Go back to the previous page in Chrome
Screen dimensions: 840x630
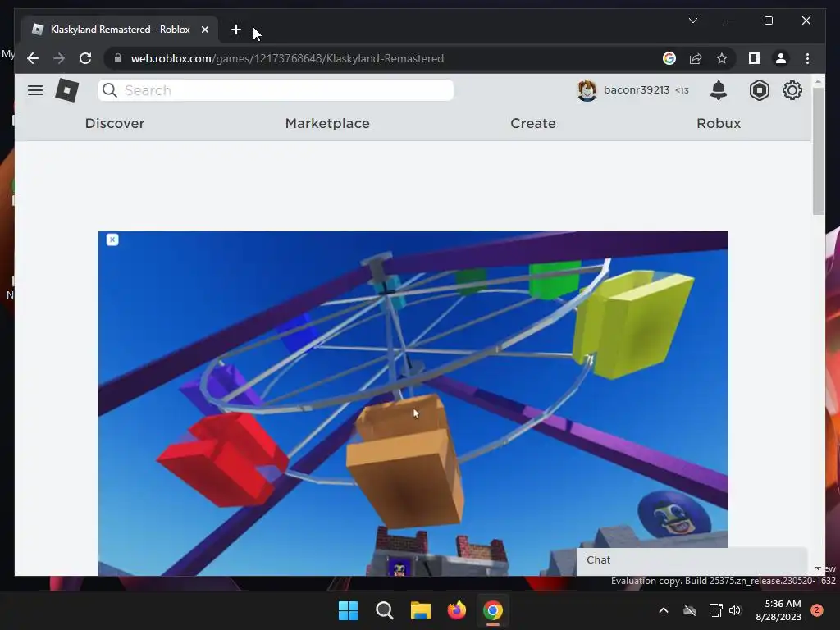(x=33, y=58)
